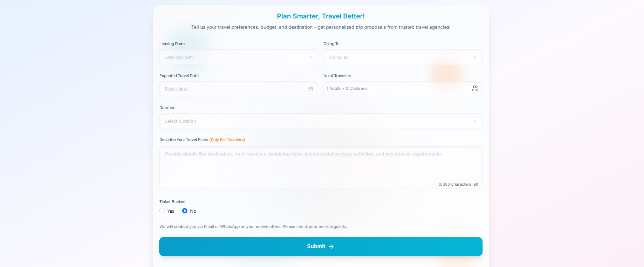Click the '(Only For Travelers)' orange note
644x267 pixels.
(227, 140)
